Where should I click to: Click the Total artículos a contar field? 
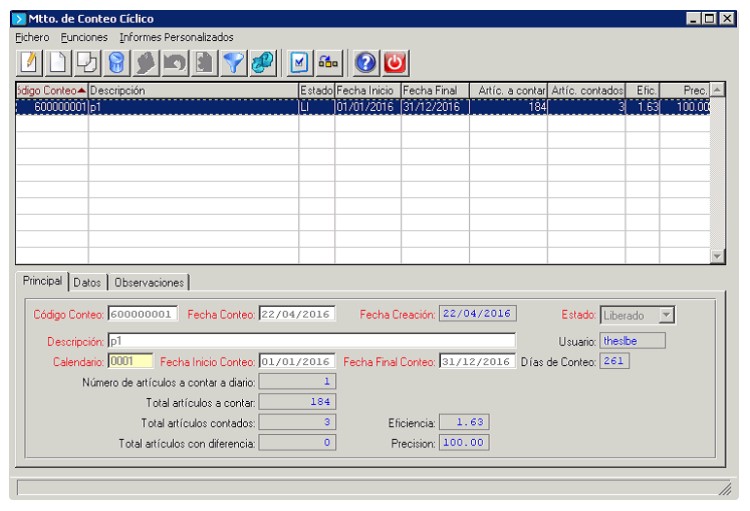[x=297, y=402]
